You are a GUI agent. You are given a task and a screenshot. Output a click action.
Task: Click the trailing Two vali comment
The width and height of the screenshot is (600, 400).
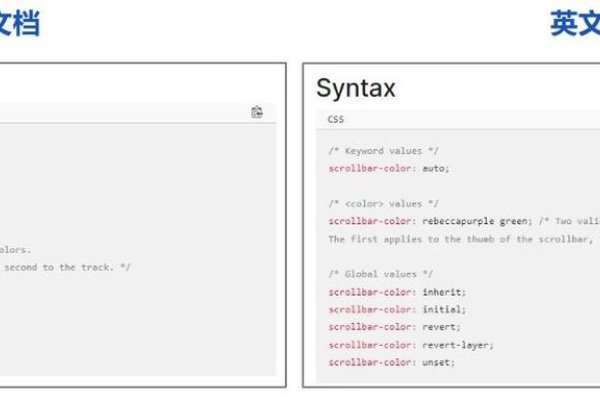(x=566, y=221)
